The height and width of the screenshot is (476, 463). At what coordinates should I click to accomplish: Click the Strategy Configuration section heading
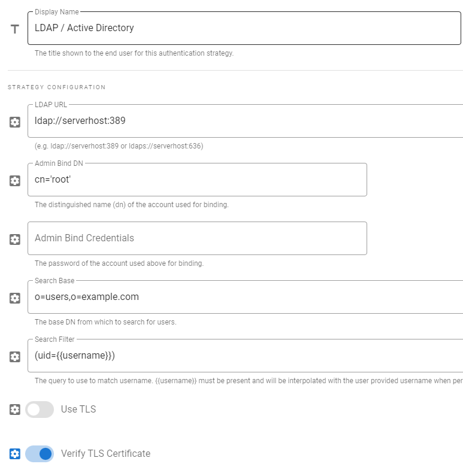[x=56, y=87]
